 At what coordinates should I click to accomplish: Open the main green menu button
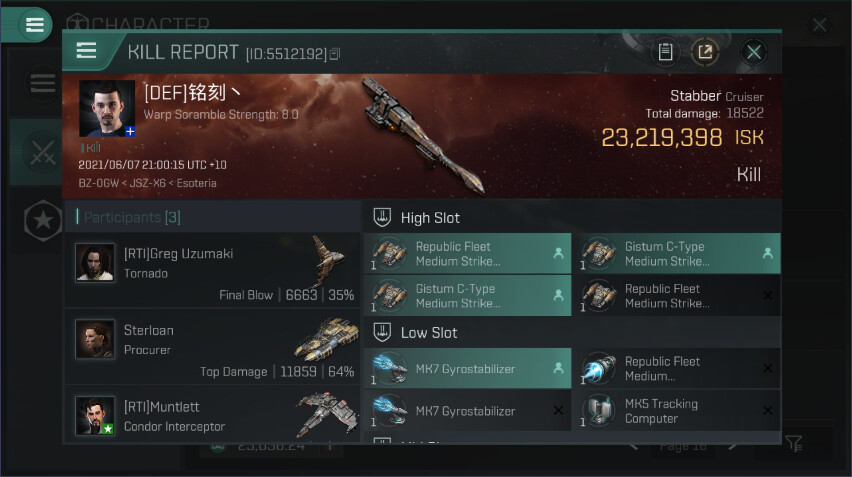(34, 24)
